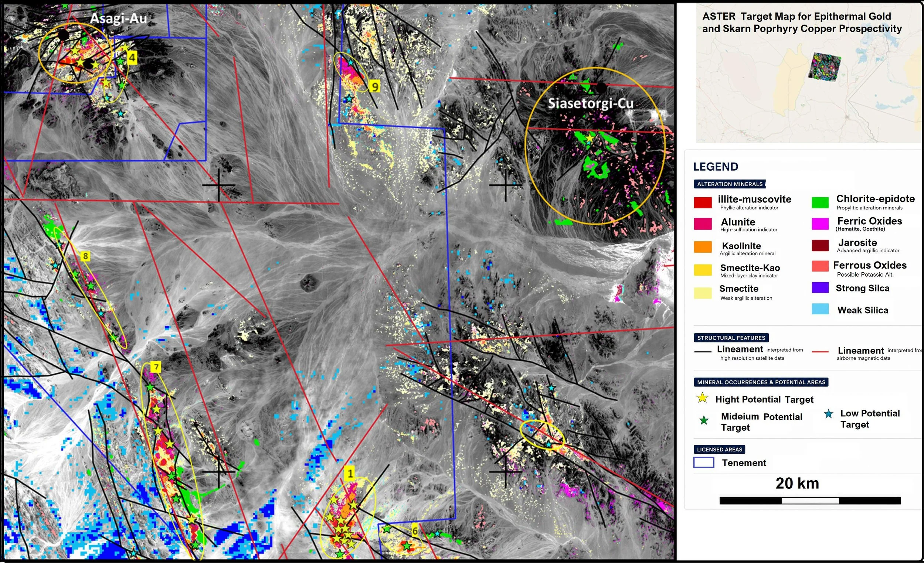Screen dimensions: 924x563
Task: Click the green star inside target 6 ellipse
Action: 407,546
